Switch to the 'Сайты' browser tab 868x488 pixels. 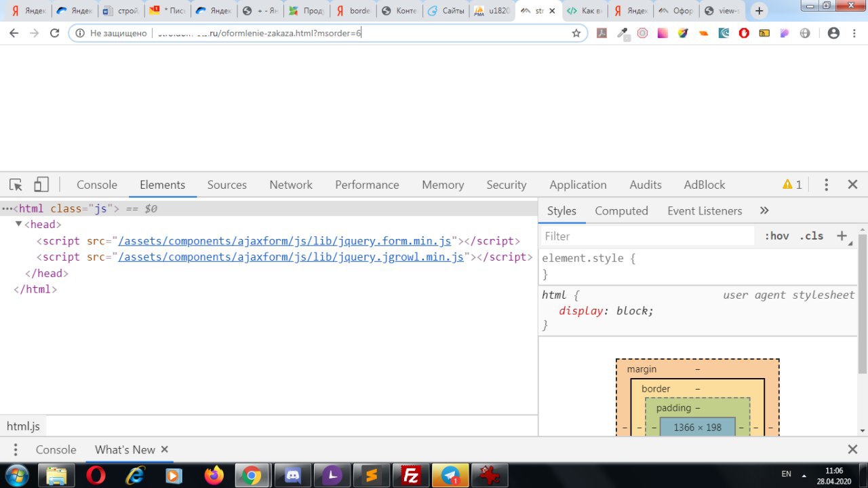[x=446, y=11]
